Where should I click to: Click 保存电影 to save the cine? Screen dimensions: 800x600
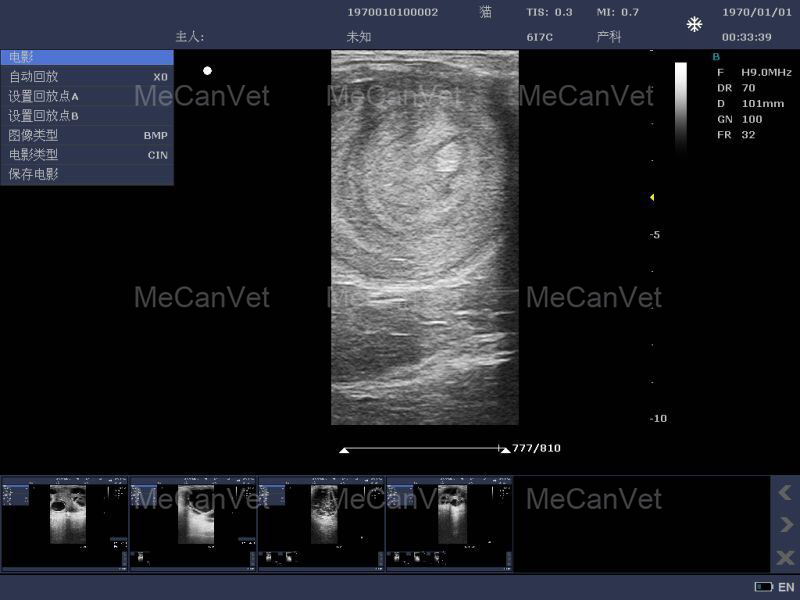tap(87, 174)
